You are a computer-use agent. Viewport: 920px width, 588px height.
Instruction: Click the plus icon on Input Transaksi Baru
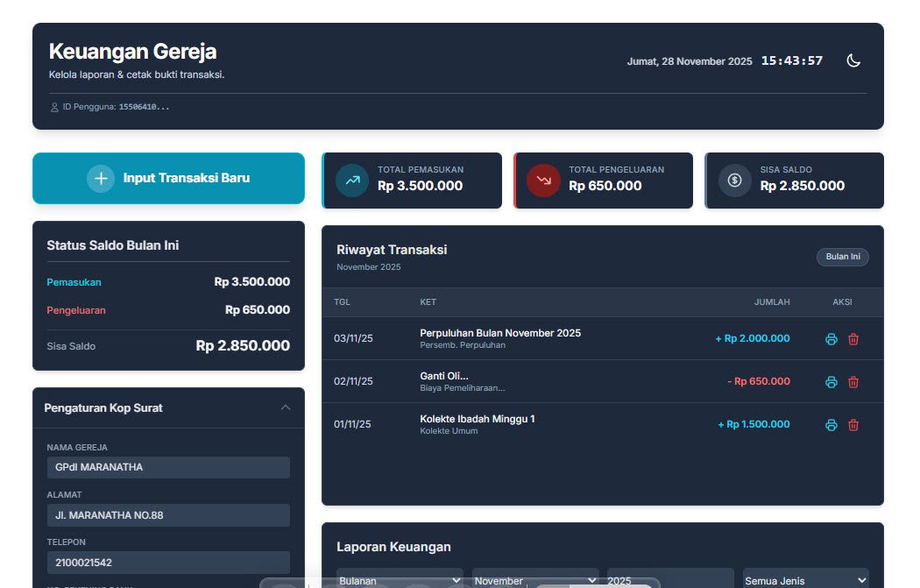click(101, 179)
